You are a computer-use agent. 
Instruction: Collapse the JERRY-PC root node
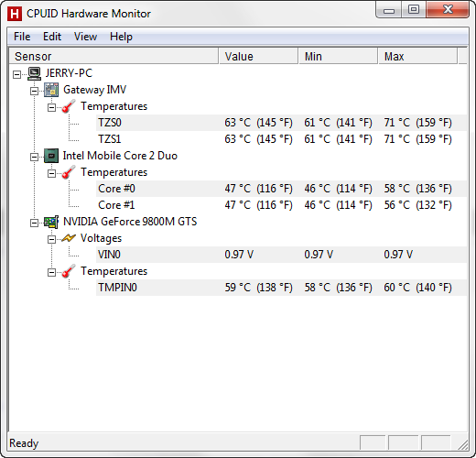click(x=17, y=74)
